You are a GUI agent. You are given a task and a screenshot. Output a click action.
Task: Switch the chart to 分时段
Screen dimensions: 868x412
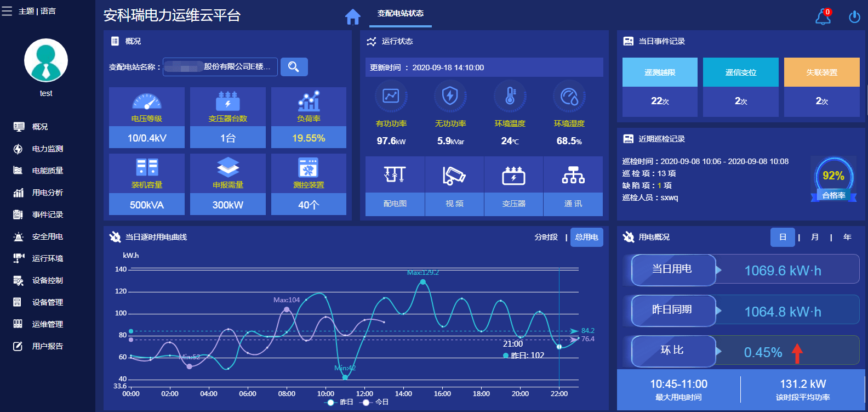(x=546, y=237)
